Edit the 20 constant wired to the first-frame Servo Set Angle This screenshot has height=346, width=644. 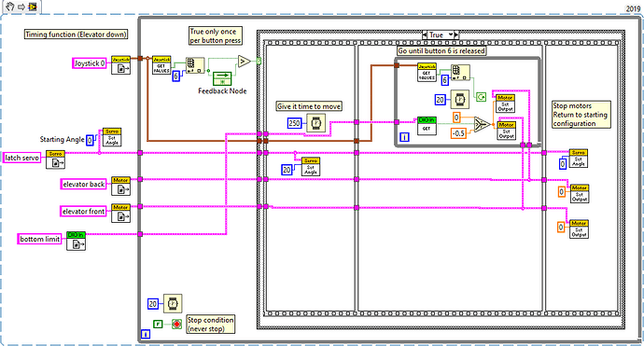pos(287,170)
